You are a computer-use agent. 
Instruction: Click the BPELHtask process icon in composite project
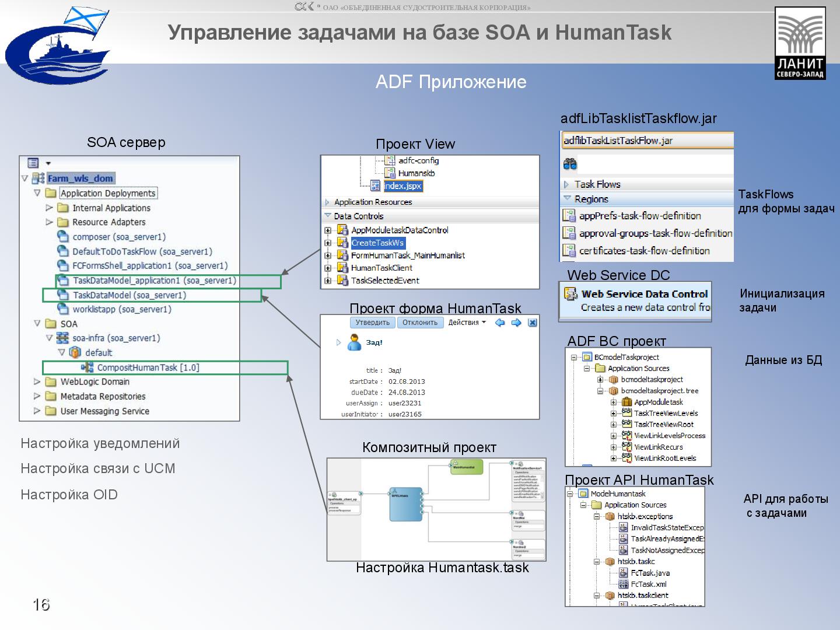point(406,505)
